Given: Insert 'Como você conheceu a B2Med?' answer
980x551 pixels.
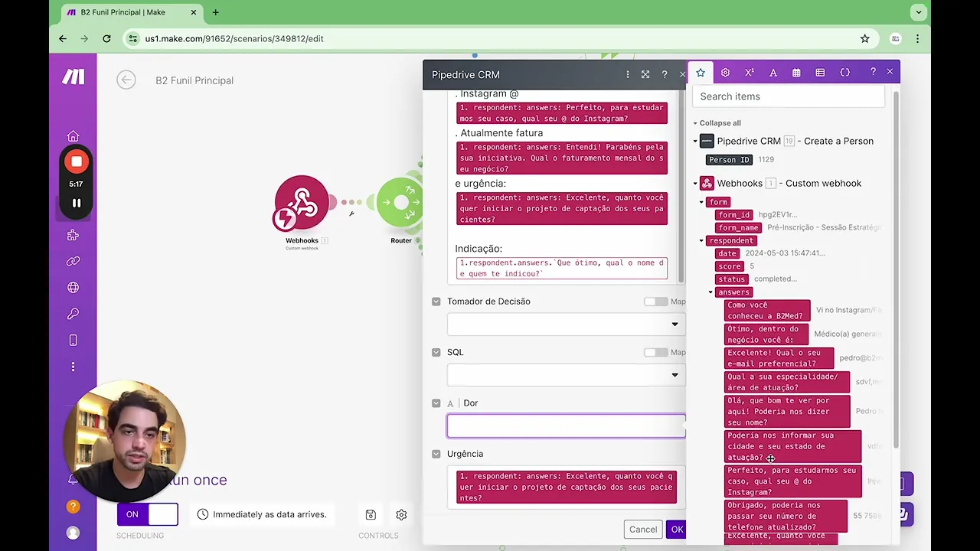Looking at the screenshot, I should pos(766,311).
